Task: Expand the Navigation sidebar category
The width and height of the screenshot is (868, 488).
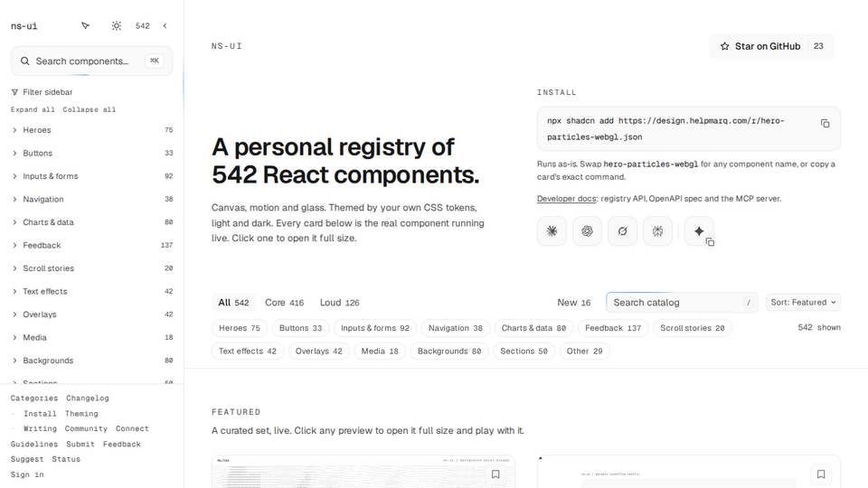Action: (92, 199)
